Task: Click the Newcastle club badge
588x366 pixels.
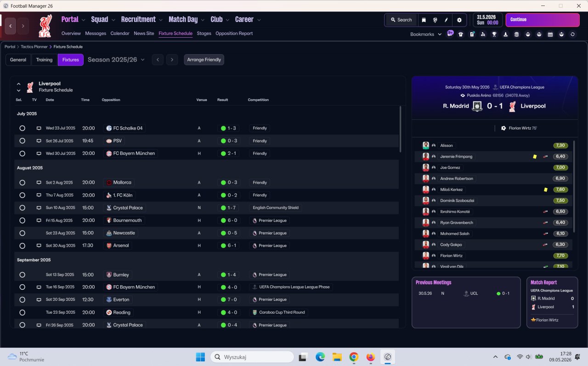Action: 109,233
